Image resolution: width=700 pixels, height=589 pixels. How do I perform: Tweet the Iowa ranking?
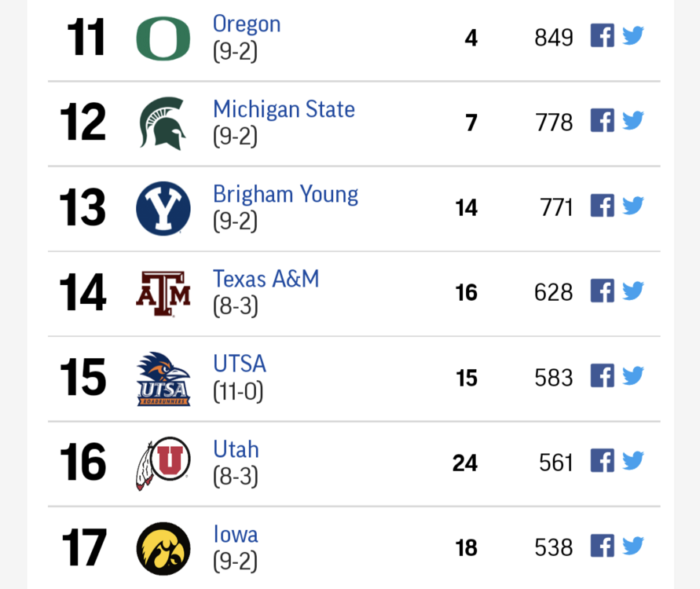632,546
